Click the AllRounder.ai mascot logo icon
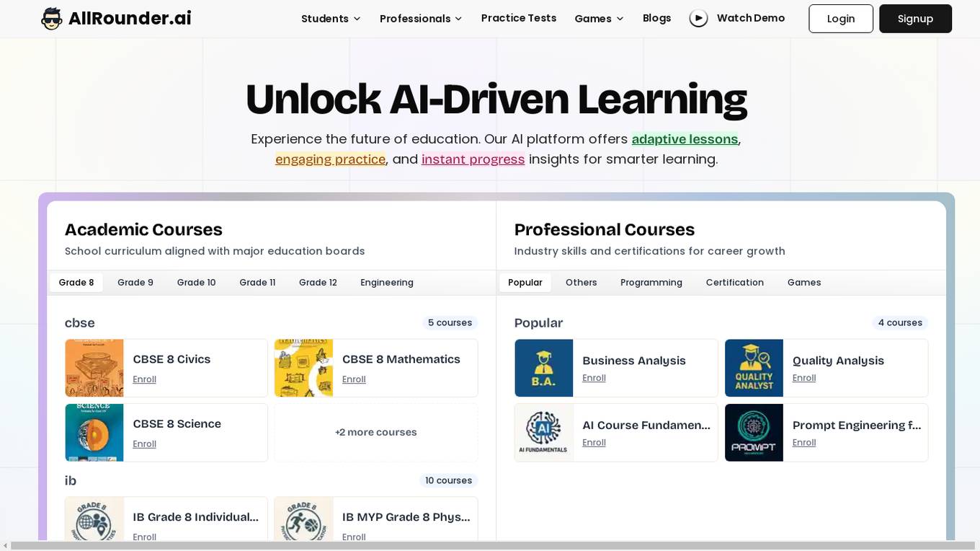This screenshot has height=551, width=980. (52, 19)
